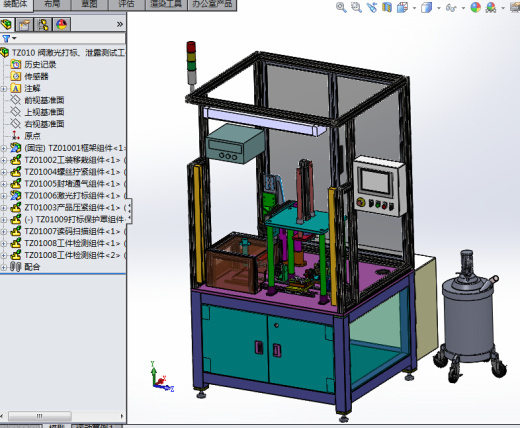This screenshot has height=428, width=520.
Task: Switch to the 草图 ribbon tab
Action: pyautogui.click(x=89, y=4)
